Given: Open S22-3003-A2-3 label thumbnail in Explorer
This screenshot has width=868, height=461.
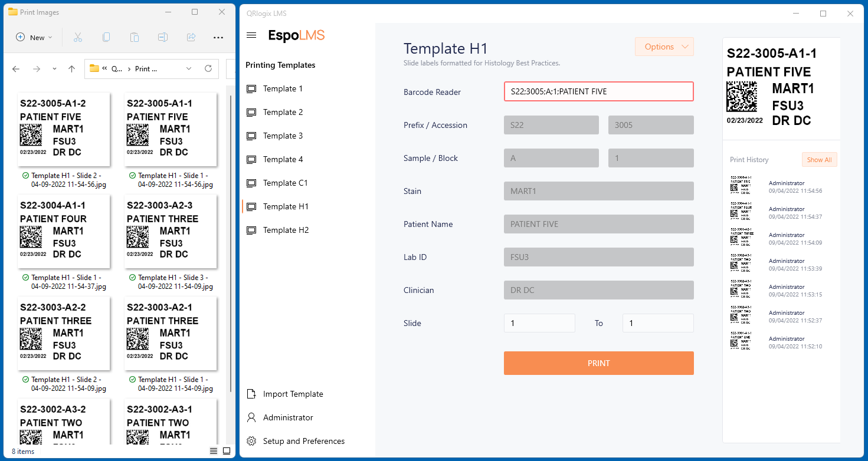Looking at the screenshot, I should [171, 231].
